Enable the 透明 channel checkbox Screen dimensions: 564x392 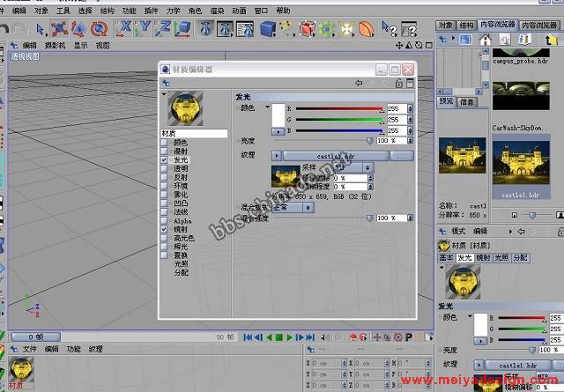tap(164, 168)
